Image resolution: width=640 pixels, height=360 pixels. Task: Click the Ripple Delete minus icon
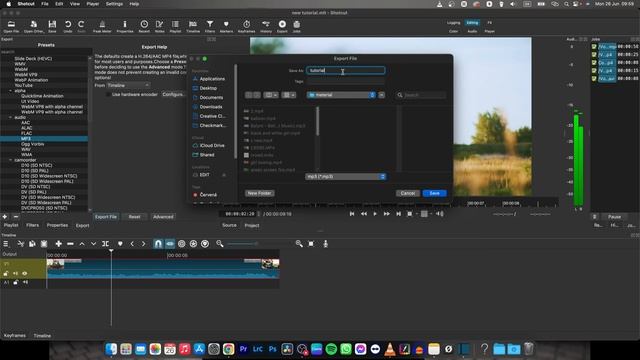[x=70, y=244]
